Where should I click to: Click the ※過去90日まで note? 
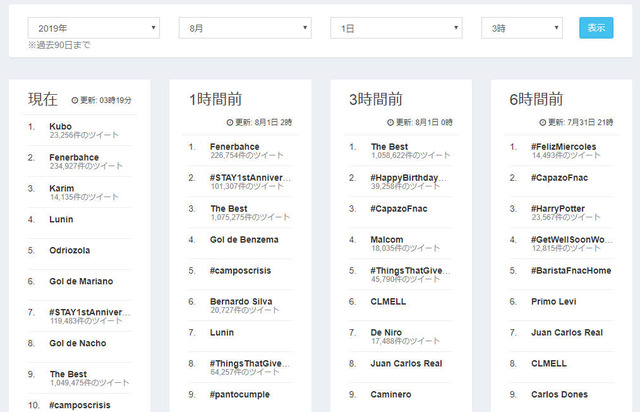pos(59,45)
